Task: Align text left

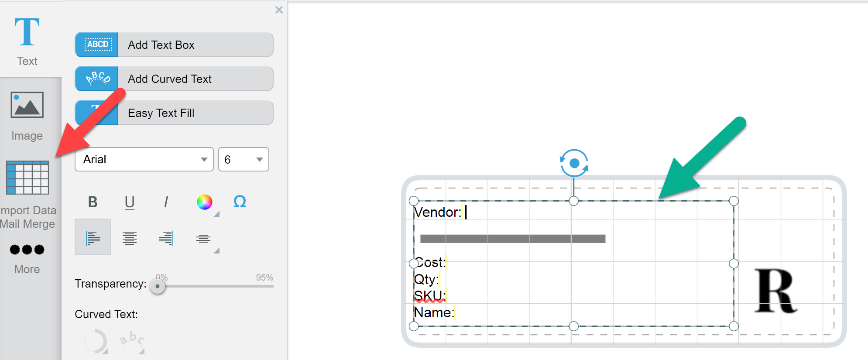Action: pyautogui.click(x=93, y=238)
